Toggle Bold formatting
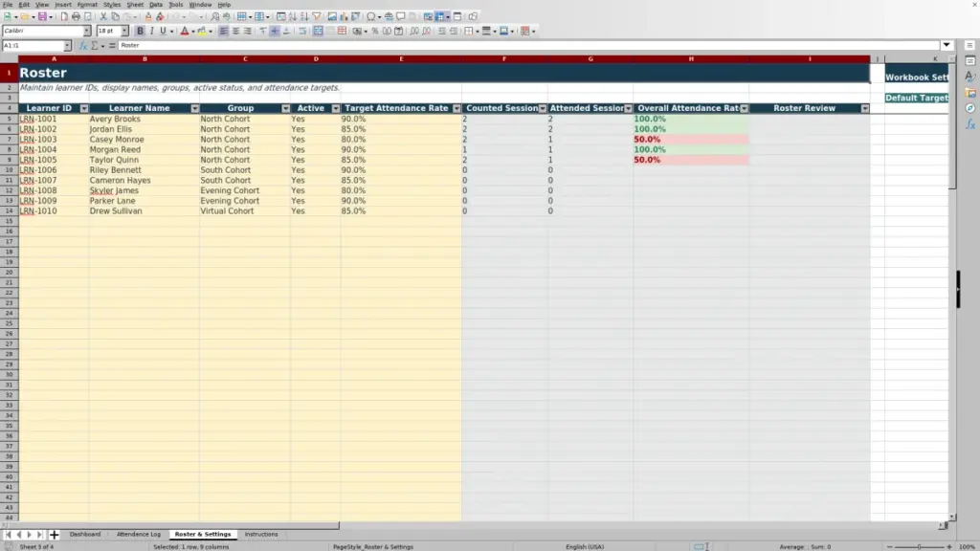 (x=140, y=31)
